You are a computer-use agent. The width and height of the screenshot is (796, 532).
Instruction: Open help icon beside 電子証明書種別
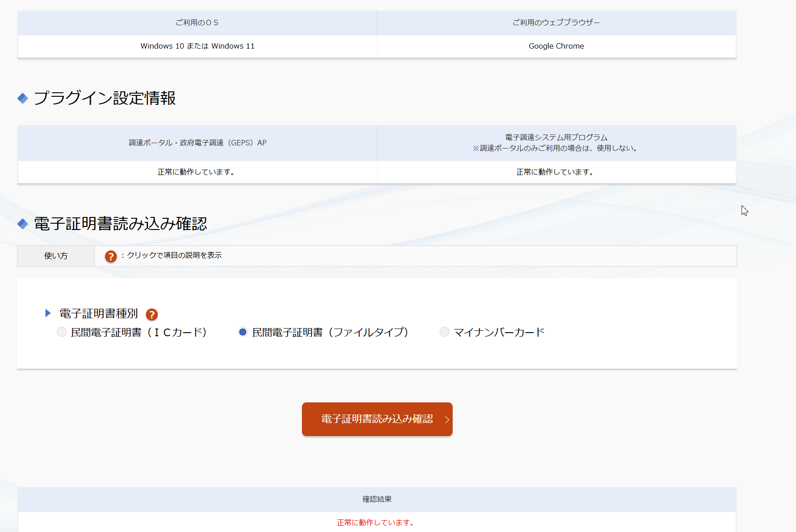click(x=152, y=314)
